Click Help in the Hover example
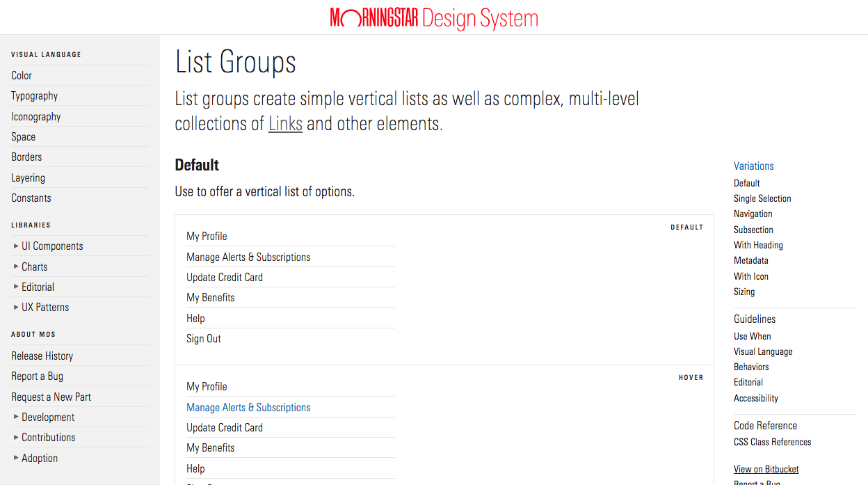Viewport: 868px width, 485px height. 195,468
